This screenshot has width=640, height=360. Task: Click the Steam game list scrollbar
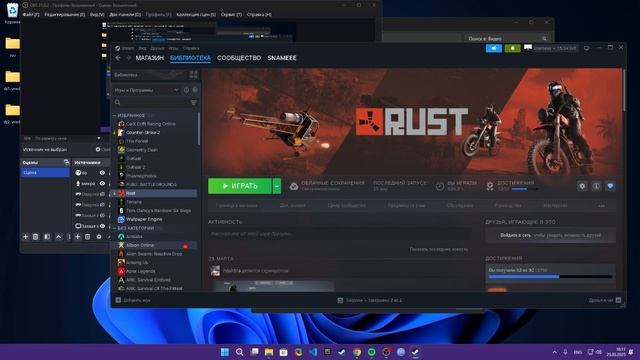tap(199, 129)
